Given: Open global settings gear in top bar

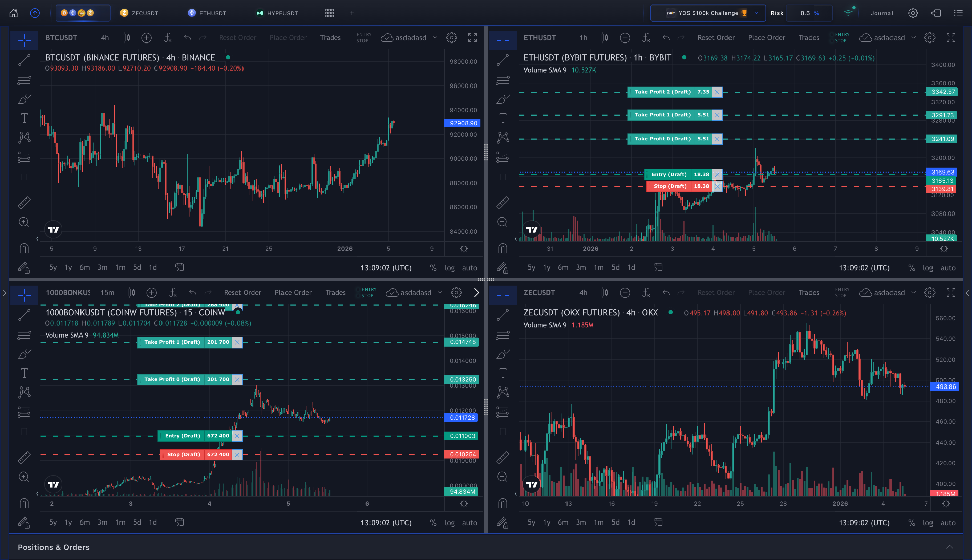Looking at the screenshot, I should coord(913,13).
